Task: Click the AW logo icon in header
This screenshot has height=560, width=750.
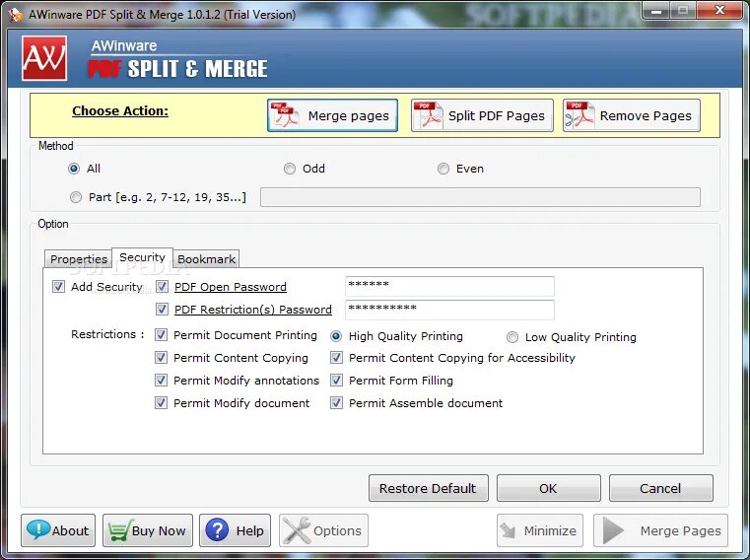Action: tap(44, 58)
